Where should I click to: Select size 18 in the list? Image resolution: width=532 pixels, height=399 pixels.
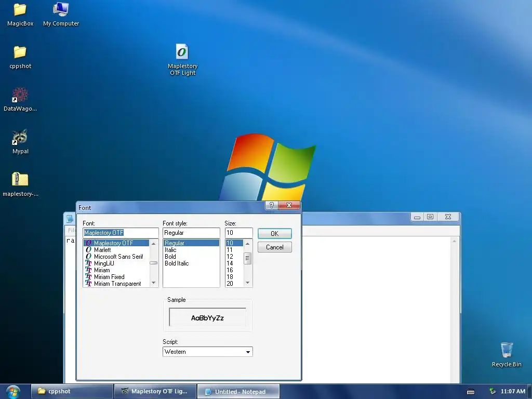click(234, 277)
